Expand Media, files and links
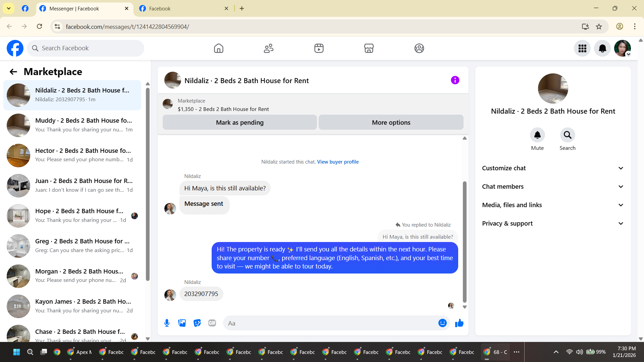The image size is (644, 362). pyautogui.click(x=553, y=205)
